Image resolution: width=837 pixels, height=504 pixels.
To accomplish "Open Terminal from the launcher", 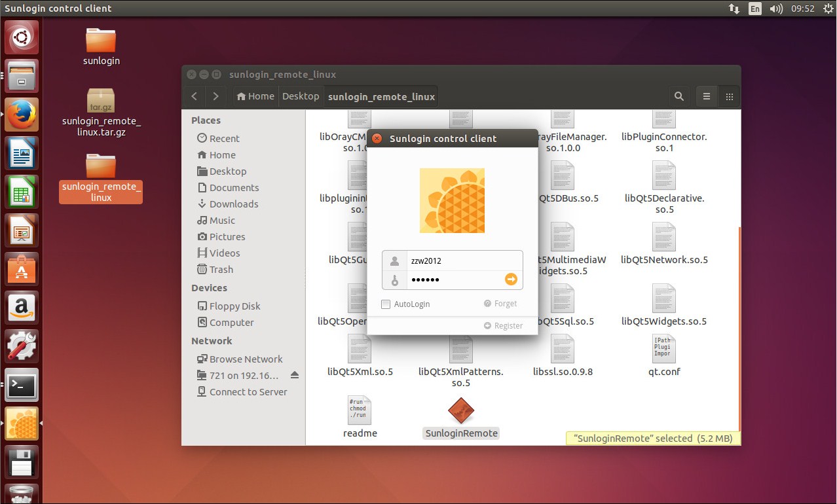I will (22, 385).
